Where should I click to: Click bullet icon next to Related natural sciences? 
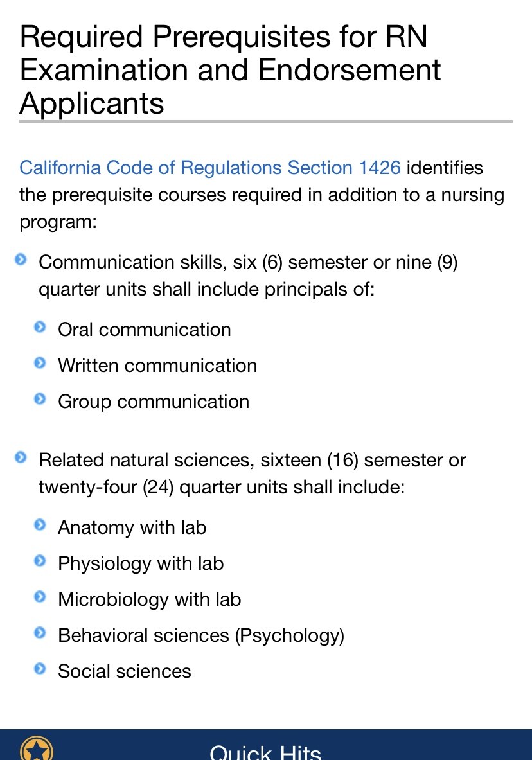[21, 457]
